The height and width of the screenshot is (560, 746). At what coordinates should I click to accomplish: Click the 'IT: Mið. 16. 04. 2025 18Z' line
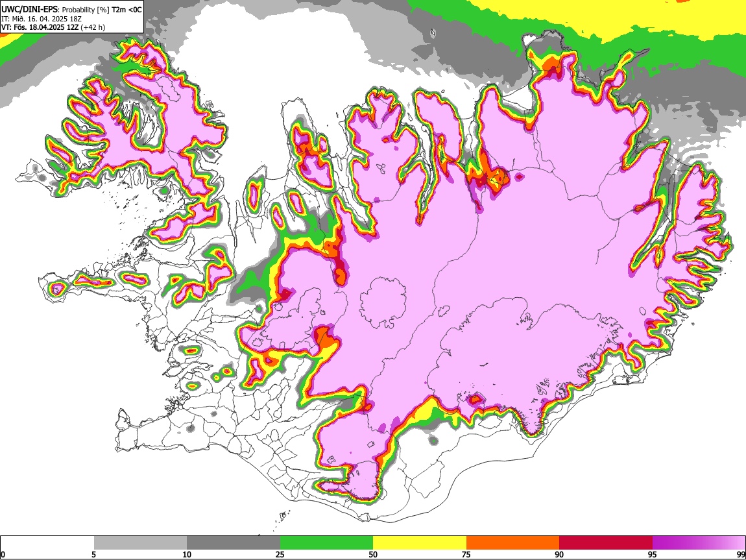point(42,19)
